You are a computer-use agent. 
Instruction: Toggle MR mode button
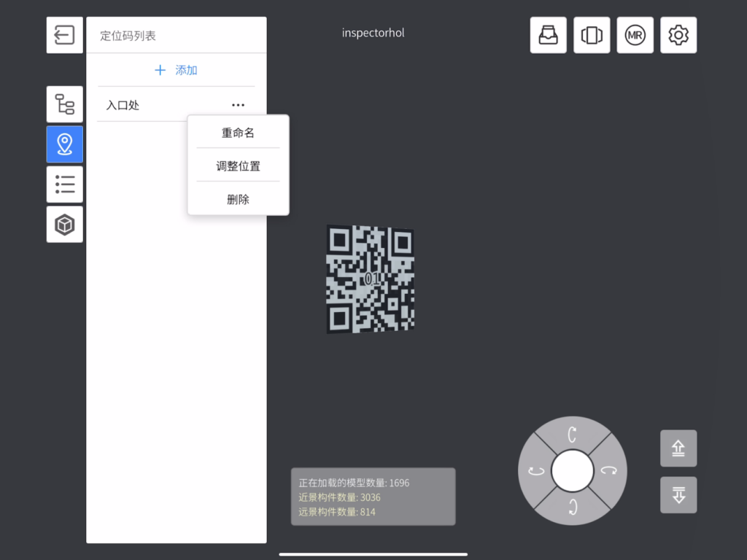coord(635,35)
